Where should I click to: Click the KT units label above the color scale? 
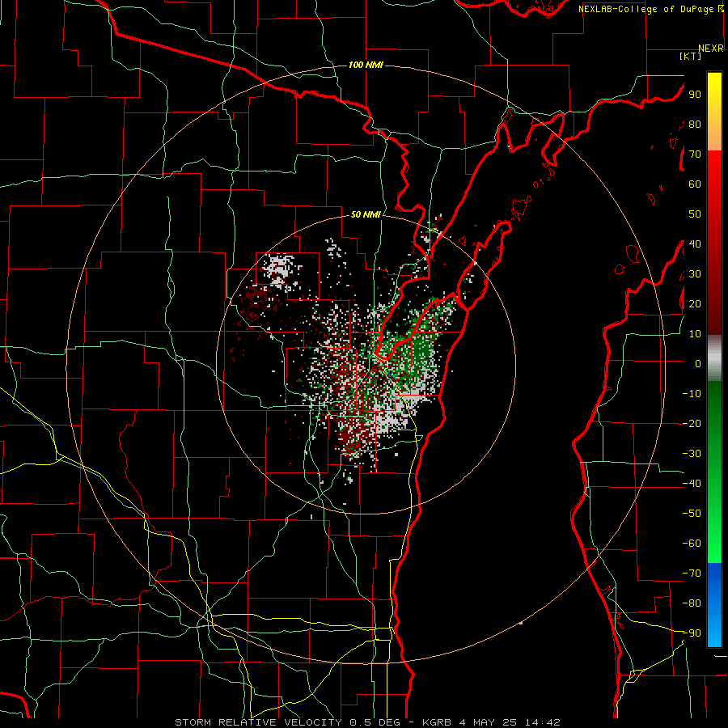click(691, 56)
